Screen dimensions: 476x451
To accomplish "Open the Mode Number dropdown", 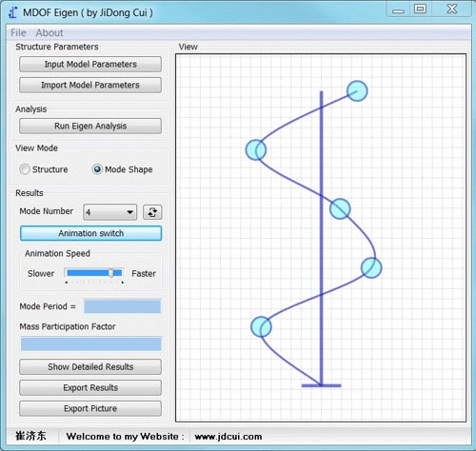I will [x=109, y=212].
